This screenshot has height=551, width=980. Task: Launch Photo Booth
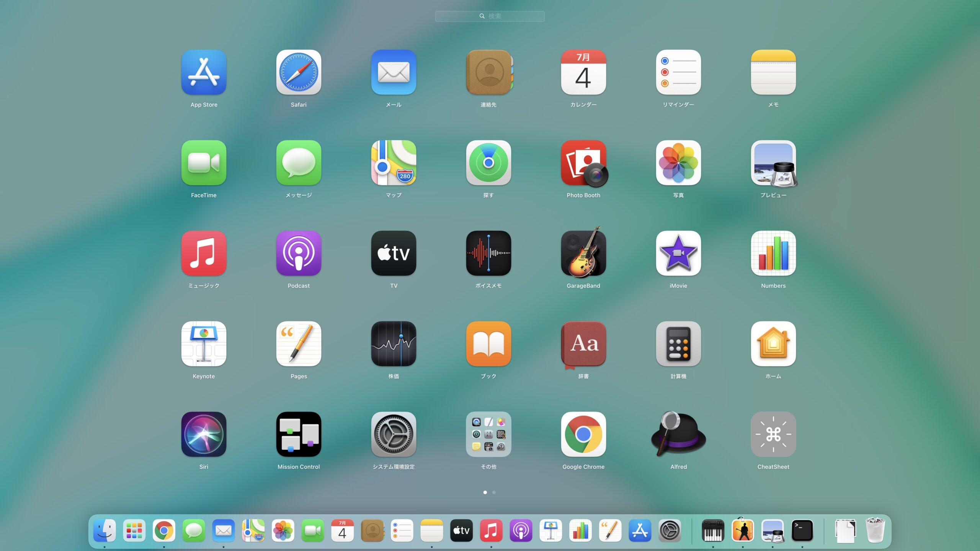click(584, 163)
